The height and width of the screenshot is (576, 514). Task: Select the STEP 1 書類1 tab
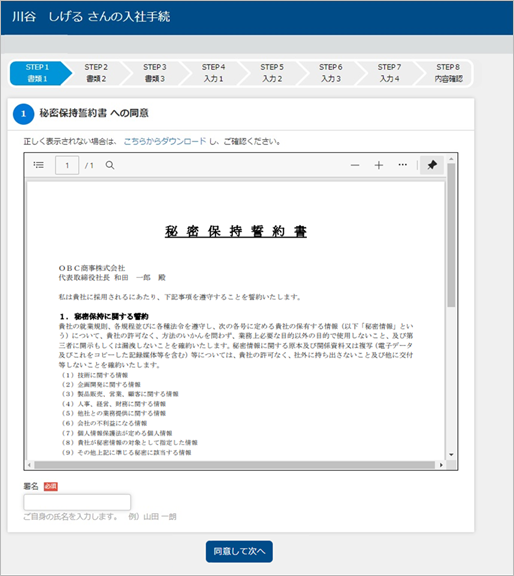37,73
